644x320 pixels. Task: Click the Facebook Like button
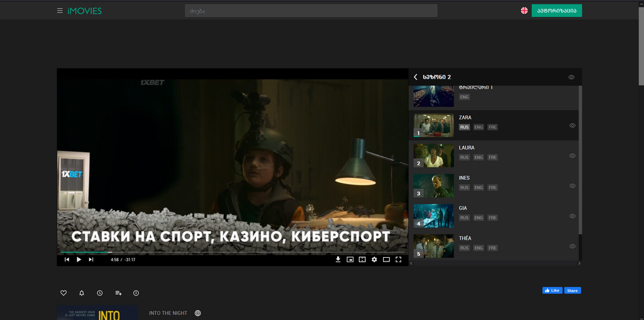click(552, 290)
